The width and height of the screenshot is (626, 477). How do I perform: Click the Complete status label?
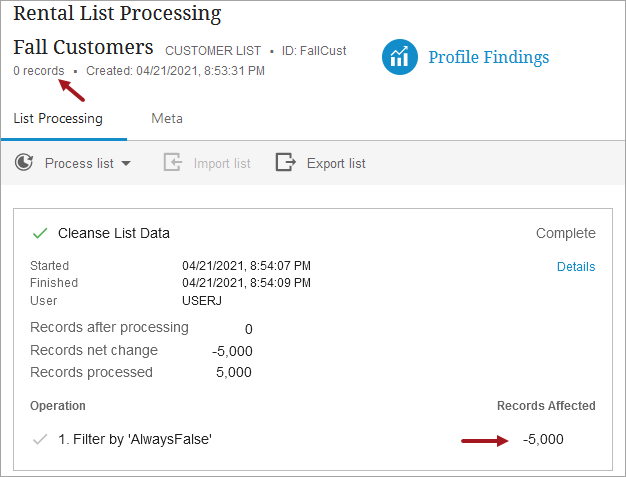click(566, 233)
